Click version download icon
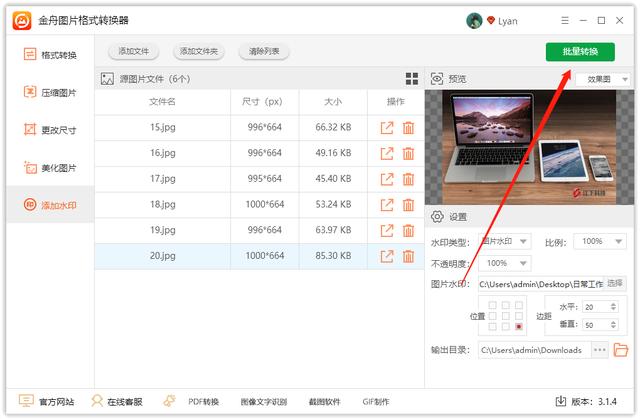The image size is (640, 420). point(560,401)
